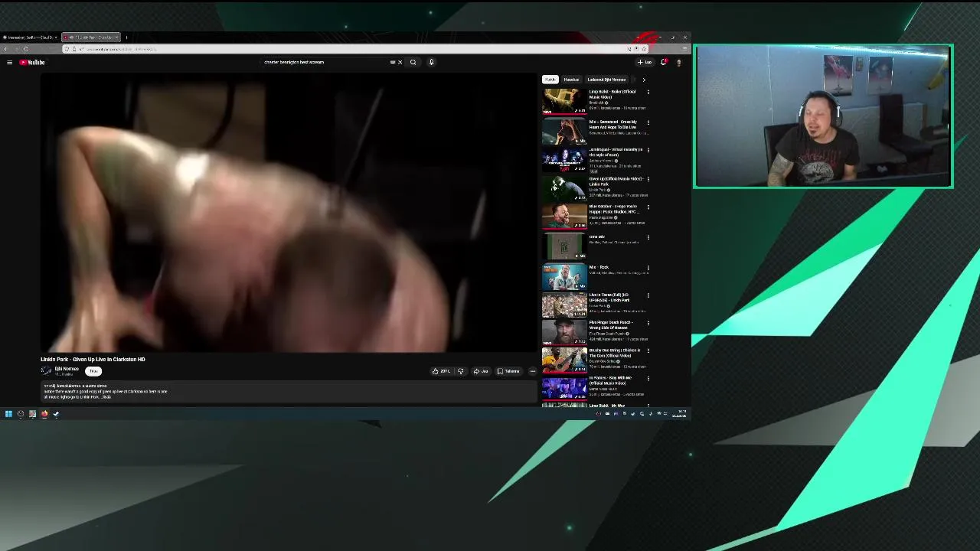The width and height of the screenshot is (980, 551).
Task: Open the Blue October 'I Hope You're Happy' thumbnail
Action: click(x=564, y=216)
